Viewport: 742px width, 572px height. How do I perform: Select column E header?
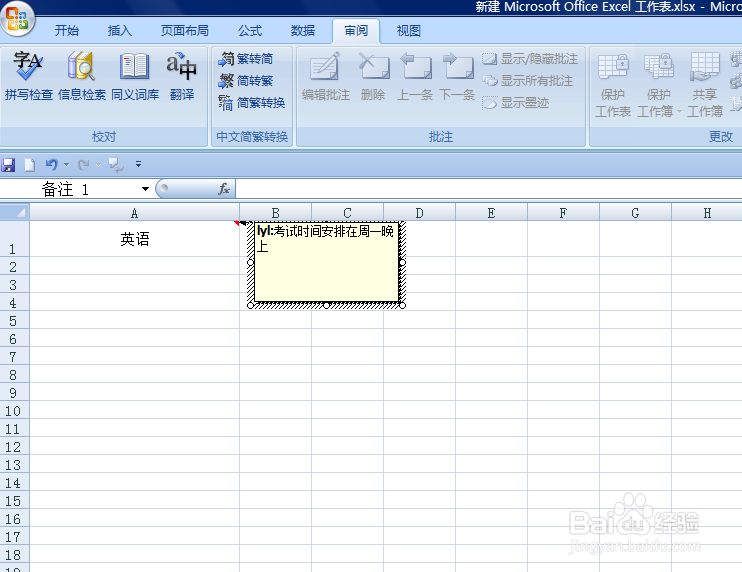tap(491, 213)
